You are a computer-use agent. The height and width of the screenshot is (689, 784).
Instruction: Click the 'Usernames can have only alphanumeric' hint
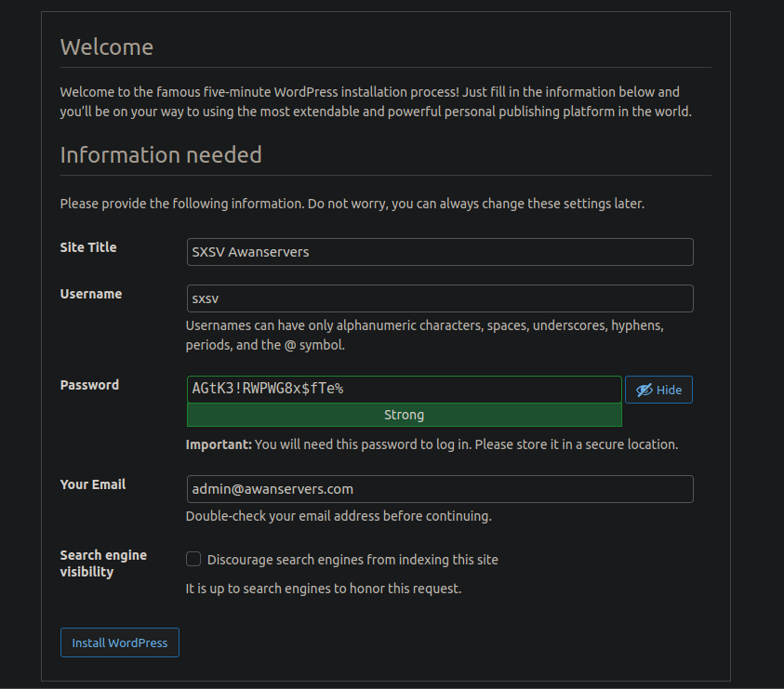424,335
